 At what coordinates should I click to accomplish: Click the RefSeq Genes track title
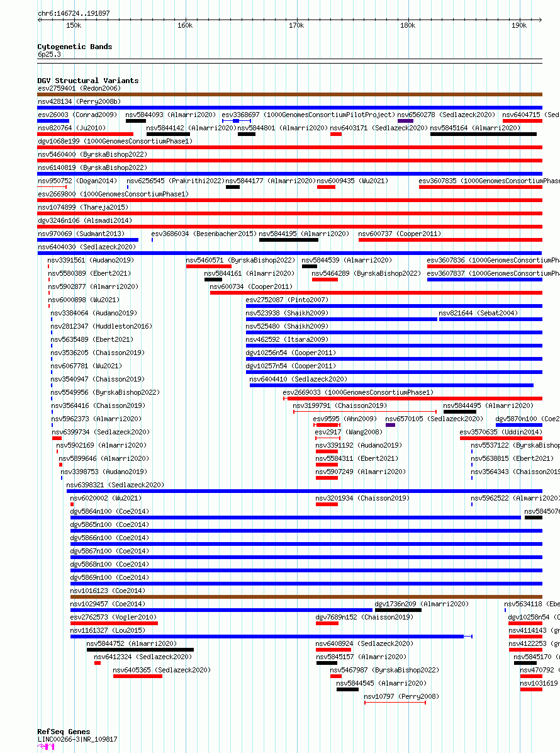(64, 732)
